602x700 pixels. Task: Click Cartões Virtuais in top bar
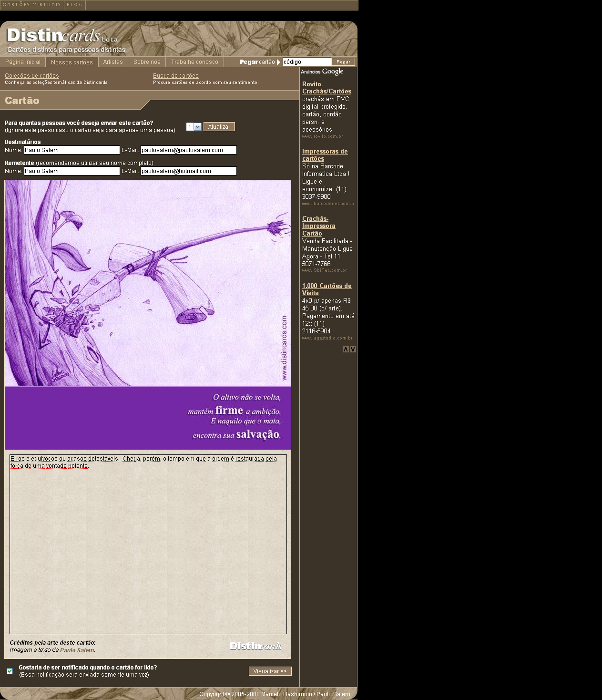coord(32,5)
